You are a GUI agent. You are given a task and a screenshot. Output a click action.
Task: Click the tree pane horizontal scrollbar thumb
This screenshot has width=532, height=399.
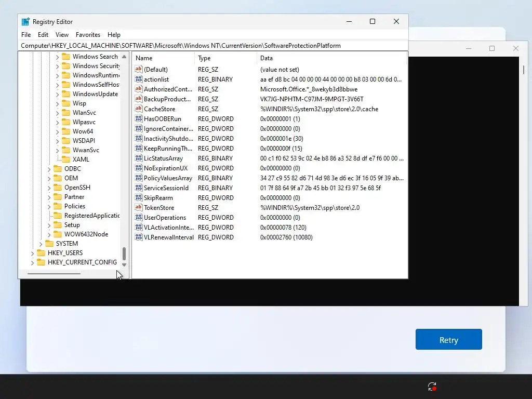[x=54, y=273]
